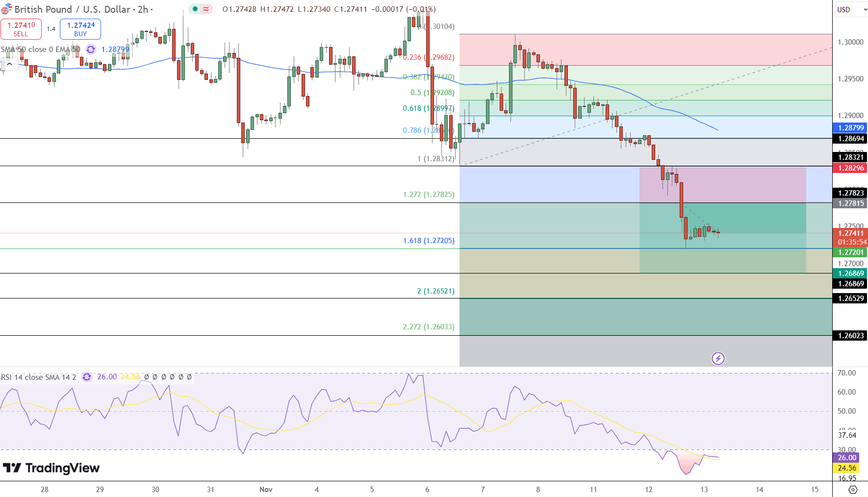Click date 15 on the time axis

815,490
